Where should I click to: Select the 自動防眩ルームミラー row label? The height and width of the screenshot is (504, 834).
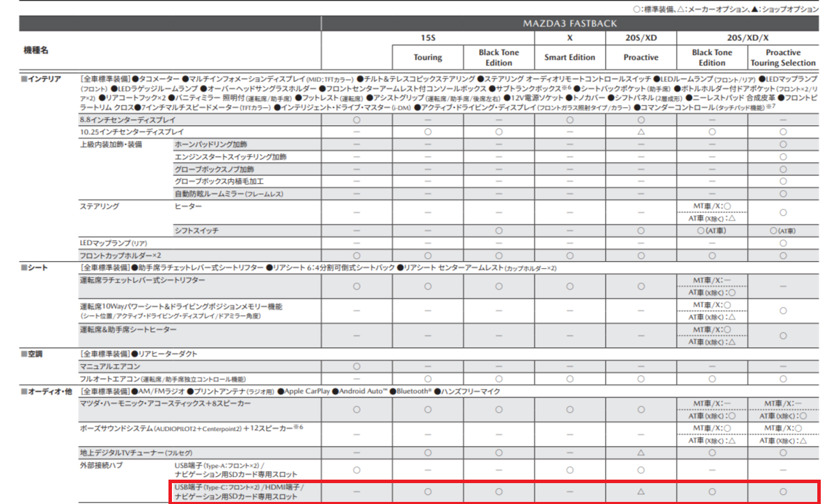pos(229,194)
